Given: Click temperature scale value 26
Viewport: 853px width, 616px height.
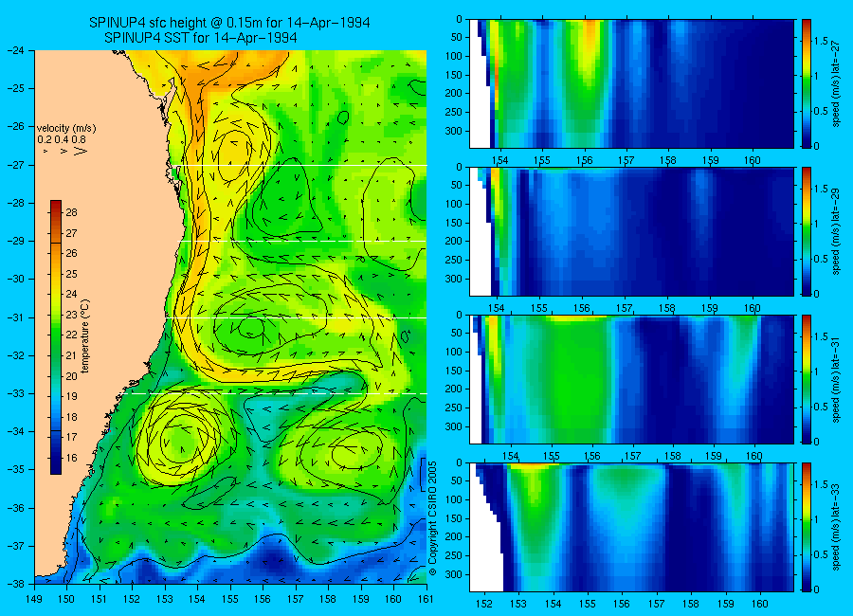Looking at the screenshot, I should coord(71,253).
